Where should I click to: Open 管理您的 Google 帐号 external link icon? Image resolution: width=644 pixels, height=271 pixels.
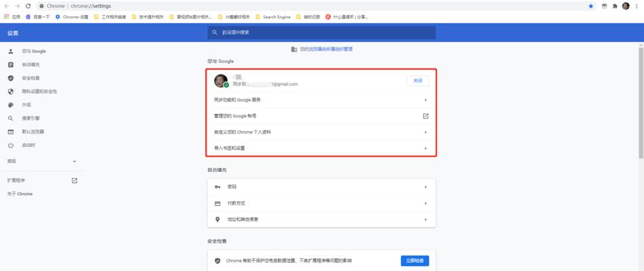pyautogui.click(x=425, y=117)
